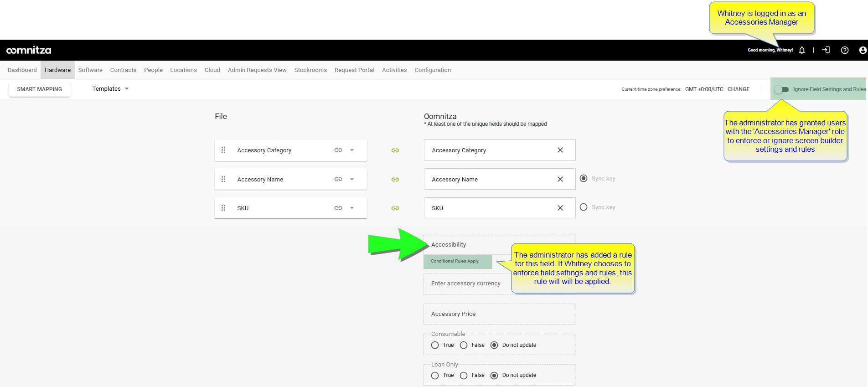
Task: Remove the SKU mapping
Action: [x=560, y=208]
